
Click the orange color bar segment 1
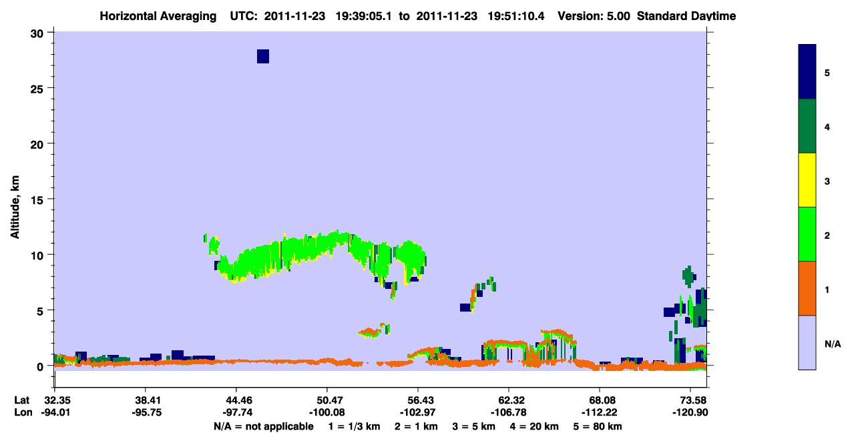click(x=807, y=288)
